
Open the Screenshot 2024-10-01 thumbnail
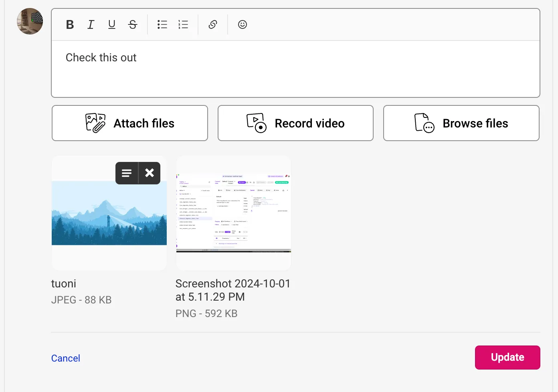(234, 213)
